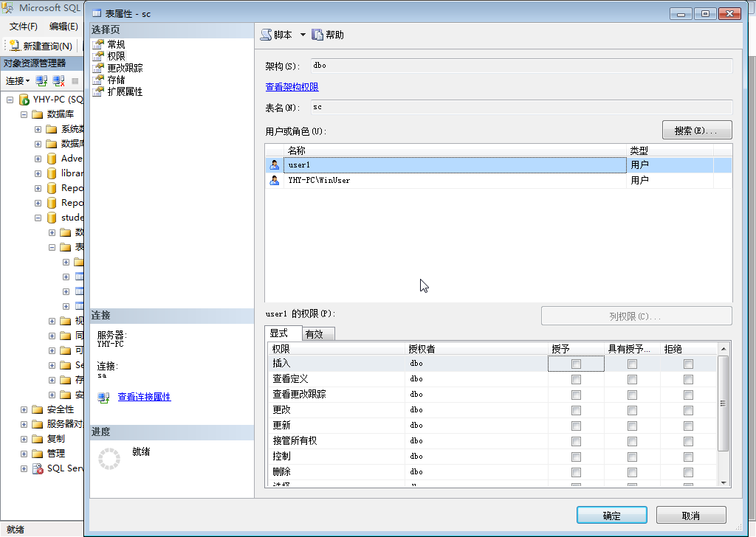Select the 扩展属性 page icon
Screen dimensions: 756x537
pyautogui.click(x=98, y=91)
